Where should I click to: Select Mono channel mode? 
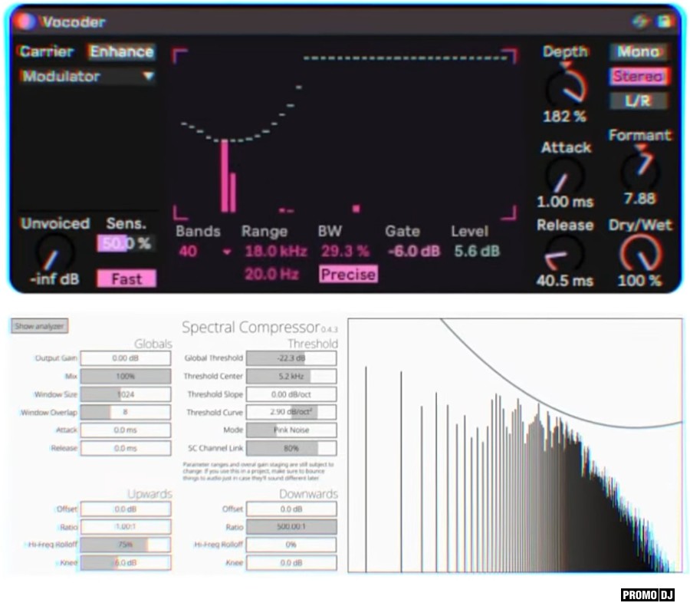pyautogui.click(x=638, y=51)
